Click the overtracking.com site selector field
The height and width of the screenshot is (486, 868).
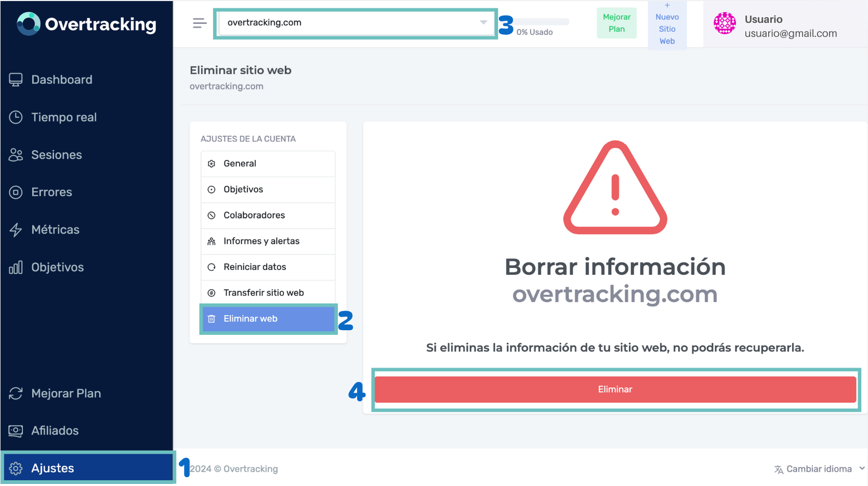point(356,23)
